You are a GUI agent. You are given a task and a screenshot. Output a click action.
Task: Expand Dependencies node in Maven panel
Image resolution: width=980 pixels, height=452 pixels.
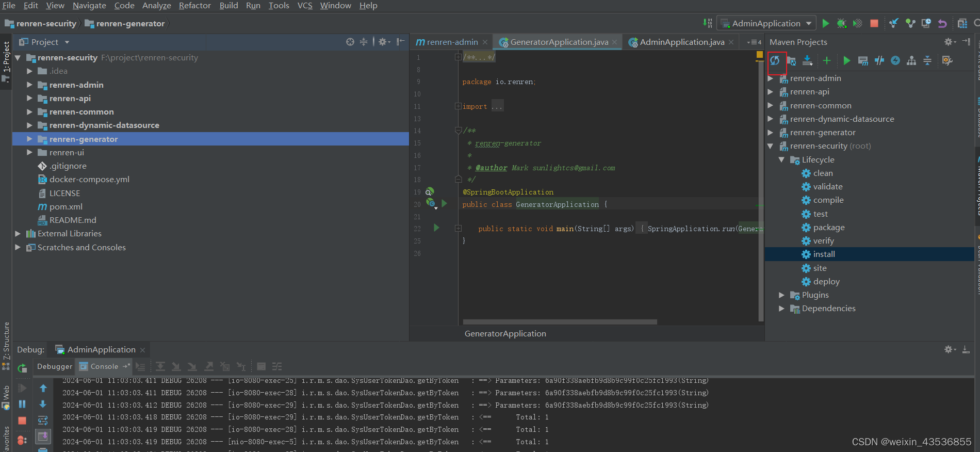click(781, 309)
